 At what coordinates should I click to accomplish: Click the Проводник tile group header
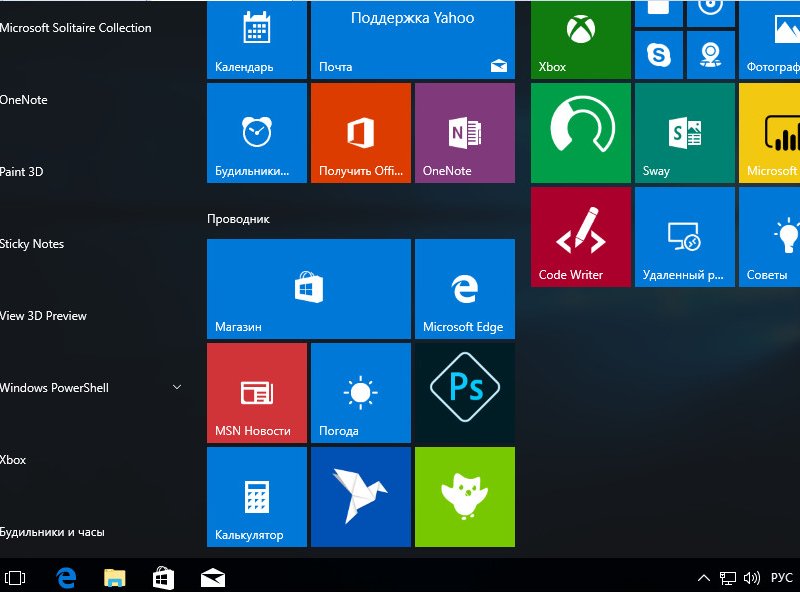[238, 219]
